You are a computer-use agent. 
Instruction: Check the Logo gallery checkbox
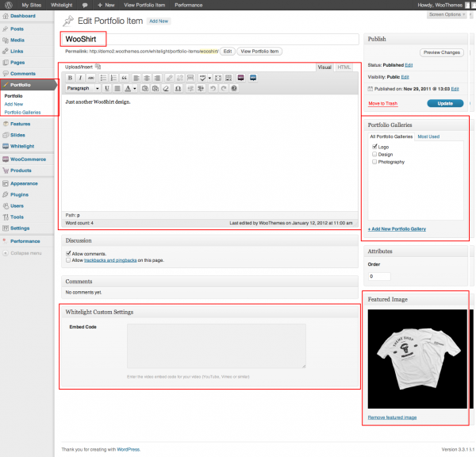click(374, 146)
